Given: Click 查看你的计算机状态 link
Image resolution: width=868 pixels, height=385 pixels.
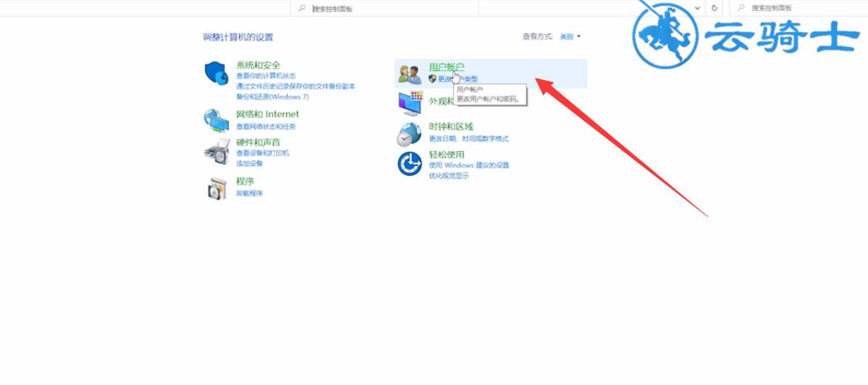Looking at the screenshot, I should pyautogui.click(x=266, y=76).
